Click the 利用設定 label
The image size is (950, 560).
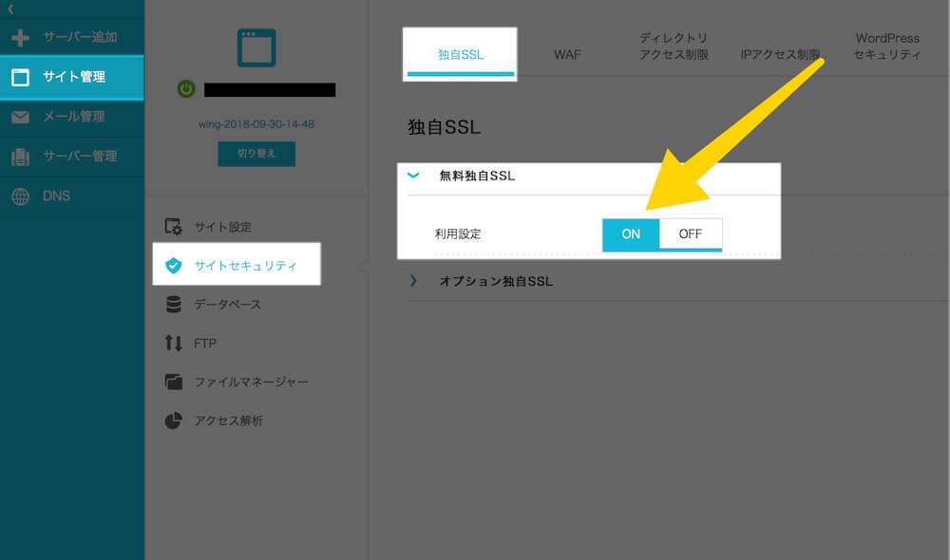click(458, 234)
